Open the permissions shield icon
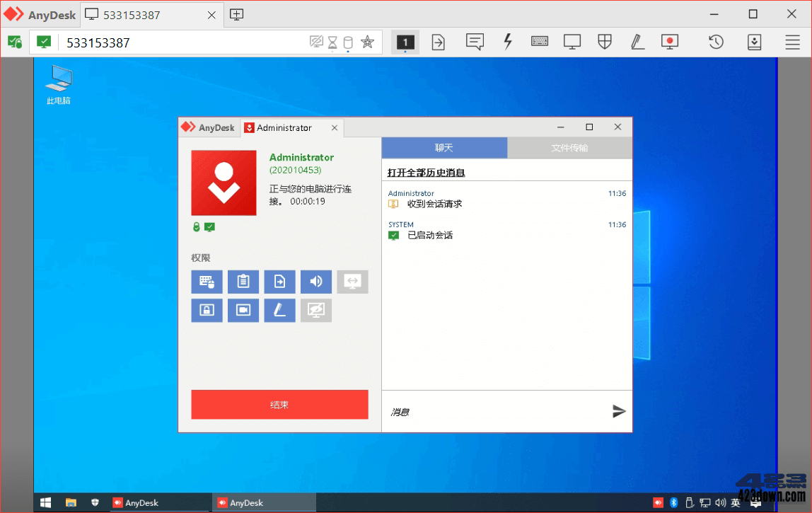This screenshot has height=513, width=812. tap(604, 42)
